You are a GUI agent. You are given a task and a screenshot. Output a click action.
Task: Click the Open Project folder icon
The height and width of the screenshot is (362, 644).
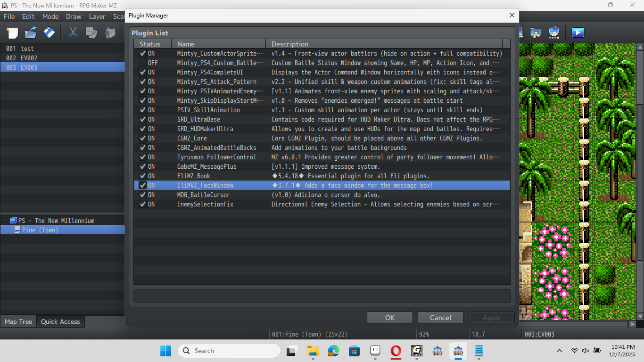point(31,33)
